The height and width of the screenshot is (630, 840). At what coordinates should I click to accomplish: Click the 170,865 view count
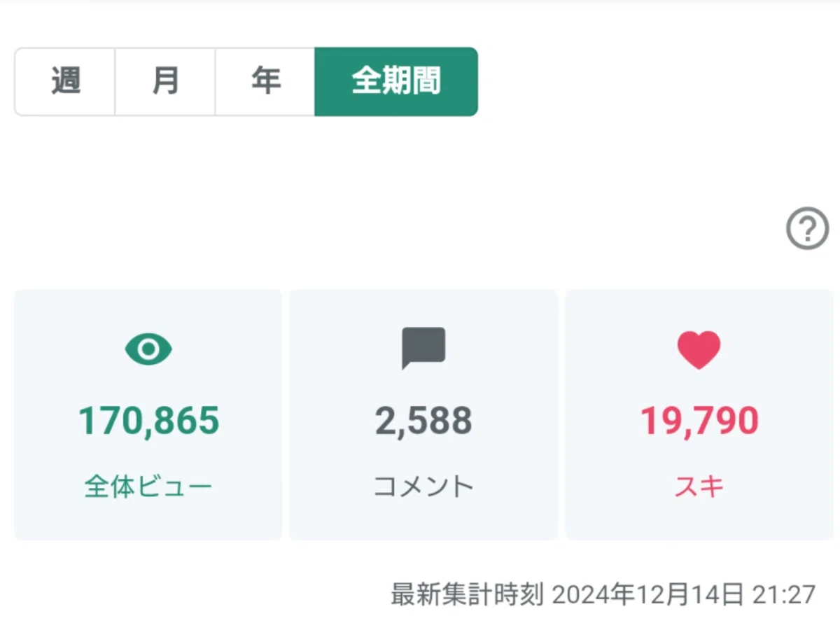[148, 421]
